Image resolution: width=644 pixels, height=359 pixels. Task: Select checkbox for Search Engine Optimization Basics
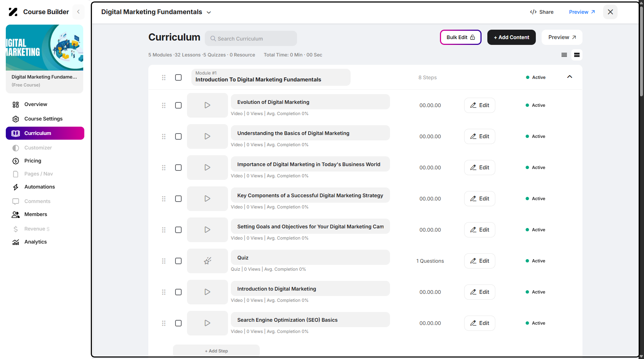click(x=178, y=323)
